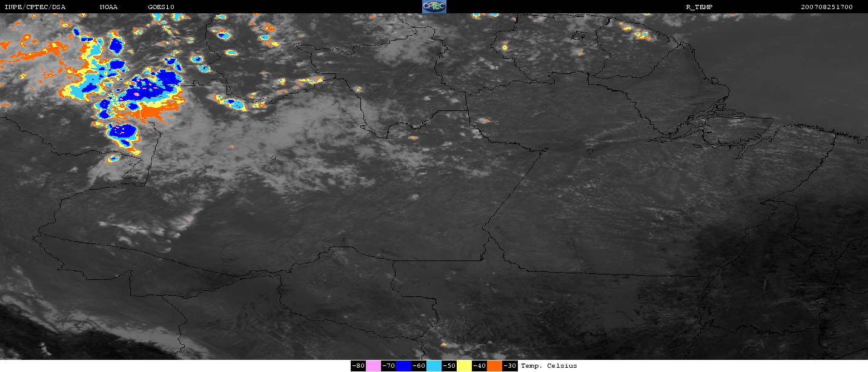Click the -70 legend value
The width and height of the screenshot is (868, 372).
(x=388, y=366)
